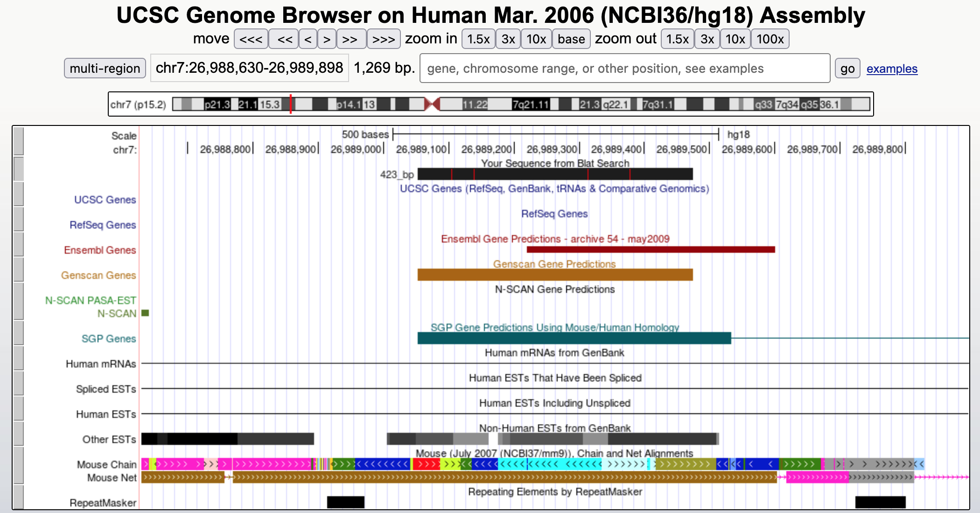Click the gray grab handle beside Scale
This screenshot has height=513, width=980.
tap(19, 141)
